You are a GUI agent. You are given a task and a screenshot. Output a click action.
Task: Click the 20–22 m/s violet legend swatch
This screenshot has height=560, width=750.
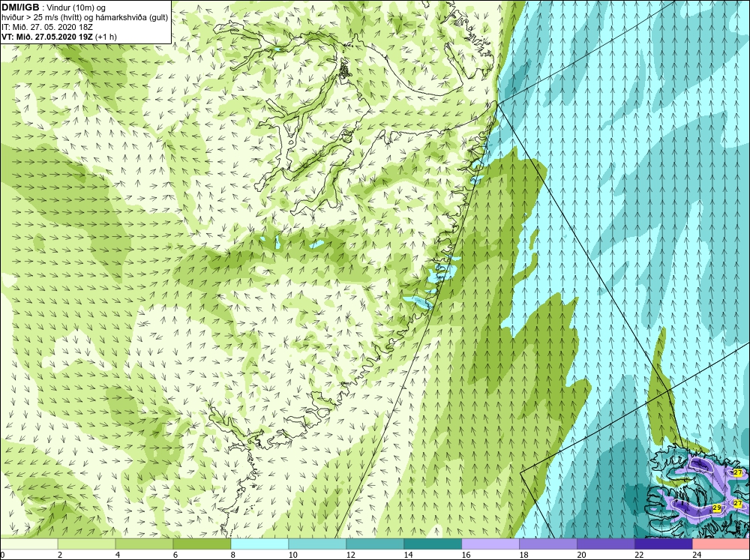point(605,544)
